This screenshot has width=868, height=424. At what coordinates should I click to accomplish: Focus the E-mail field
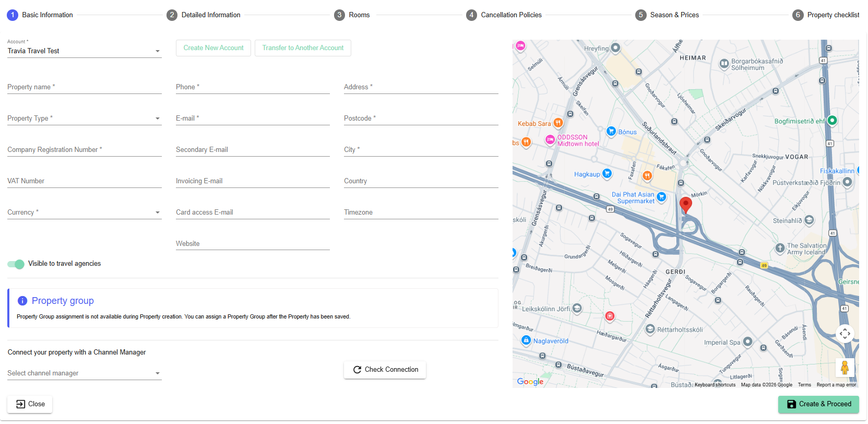tap(253, 119)
